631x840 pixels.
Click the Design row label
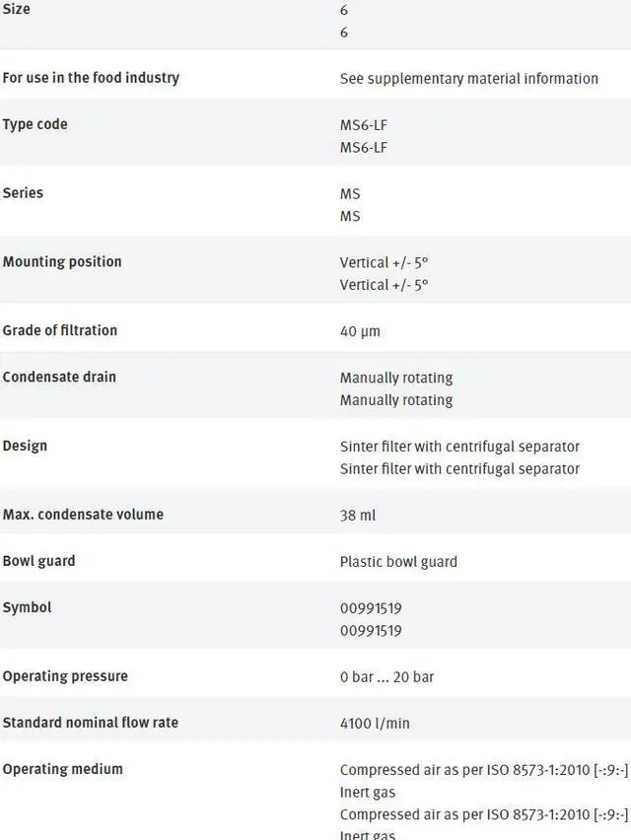(x=25, y=446)
